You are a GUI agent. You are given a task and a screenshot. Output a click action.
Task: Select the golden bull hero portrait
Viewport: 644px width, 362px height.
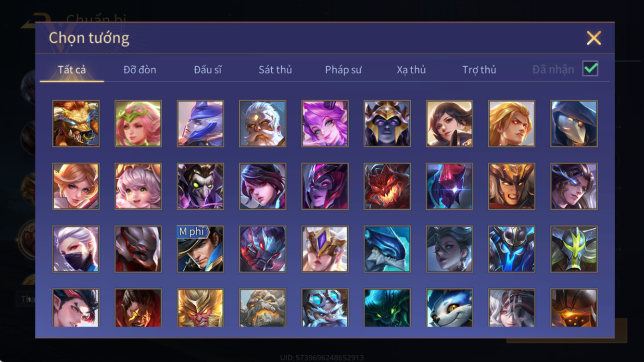76,124
